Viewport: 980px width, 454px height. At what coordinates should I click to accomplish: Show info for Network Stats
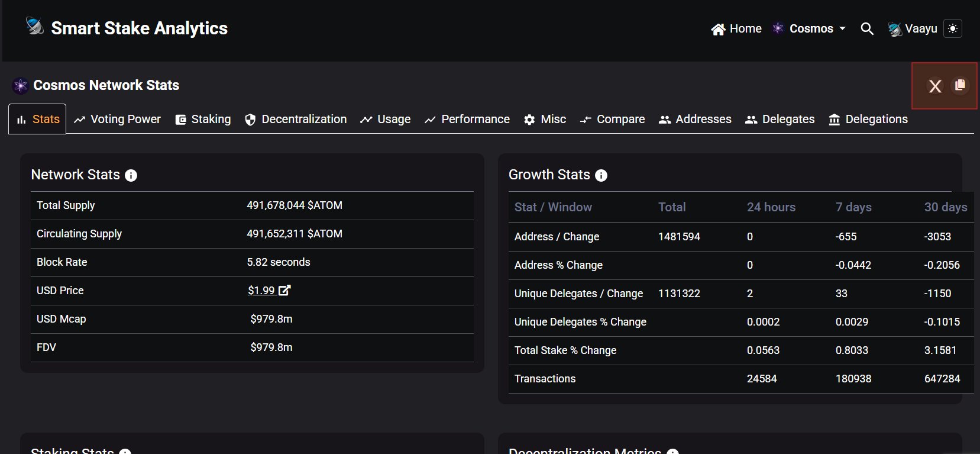tap(131, 175)
